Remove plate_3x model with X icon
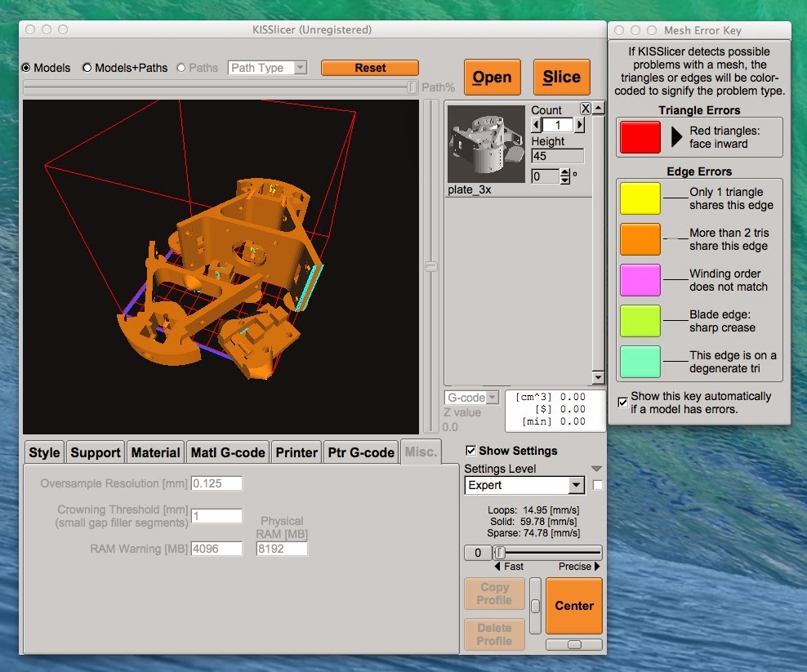 coord(586,109)
